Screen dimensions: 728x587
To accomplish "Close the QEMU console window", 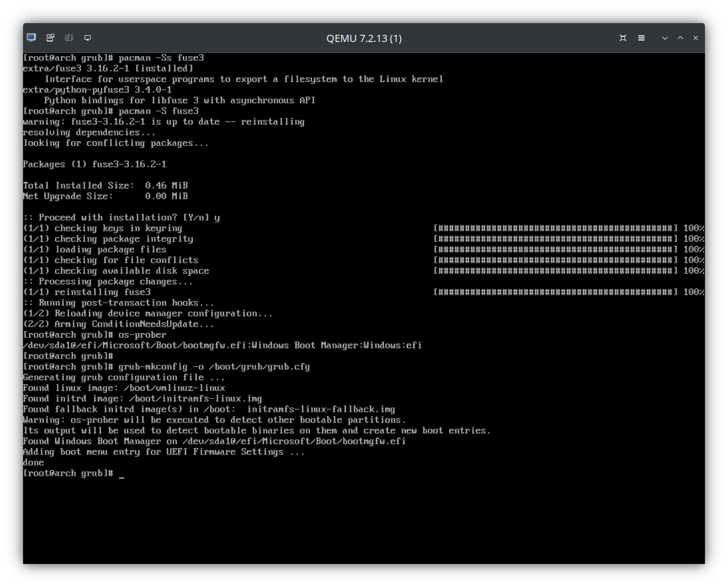I will click(696, 37).
